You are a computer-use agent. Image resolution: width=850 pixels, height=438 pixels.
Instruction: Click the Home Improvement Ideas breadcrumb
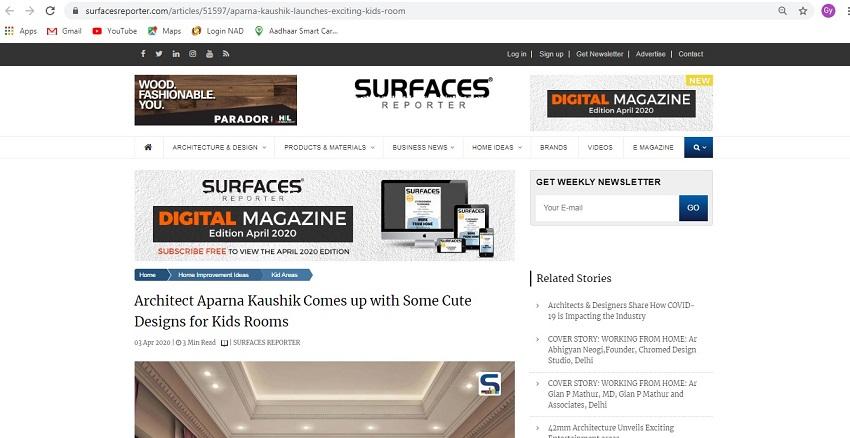tap(214, 275)
